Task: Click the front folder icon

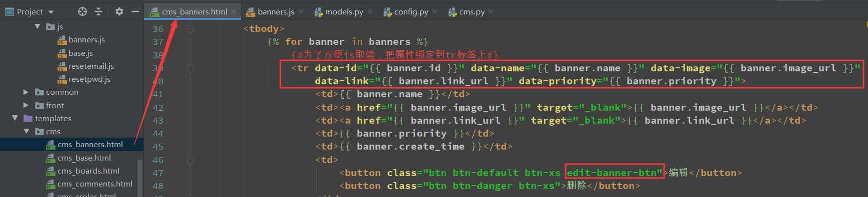Action: (39, 105)
